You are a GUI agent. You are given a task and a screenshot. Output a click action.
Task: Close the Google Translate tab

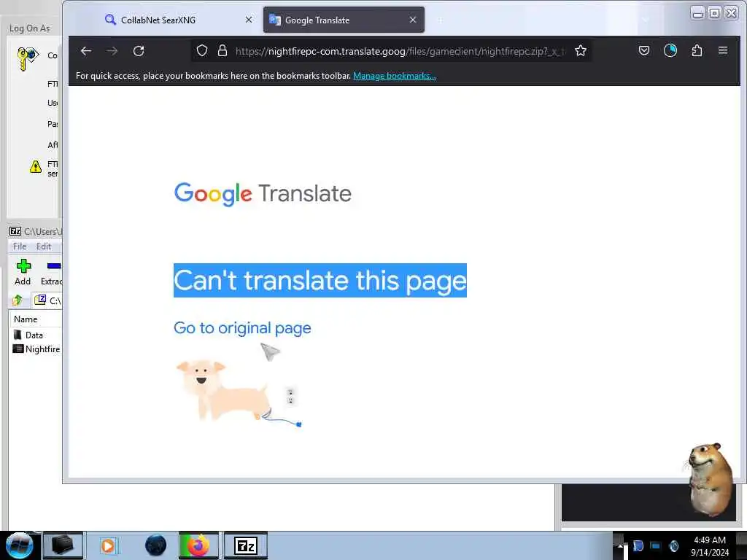click(x=413, y=20)
